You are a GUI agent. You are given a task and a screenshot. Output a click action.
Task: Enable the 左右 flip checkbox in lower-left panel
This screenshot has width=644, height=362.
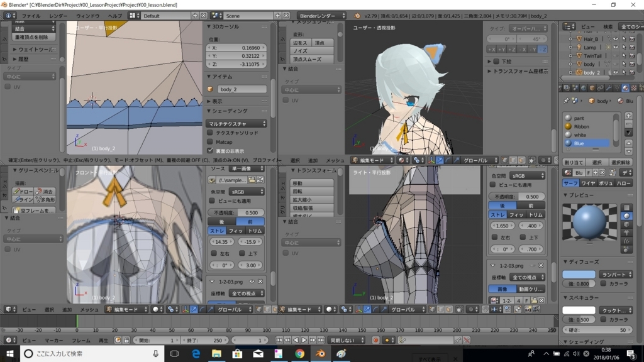214,253
